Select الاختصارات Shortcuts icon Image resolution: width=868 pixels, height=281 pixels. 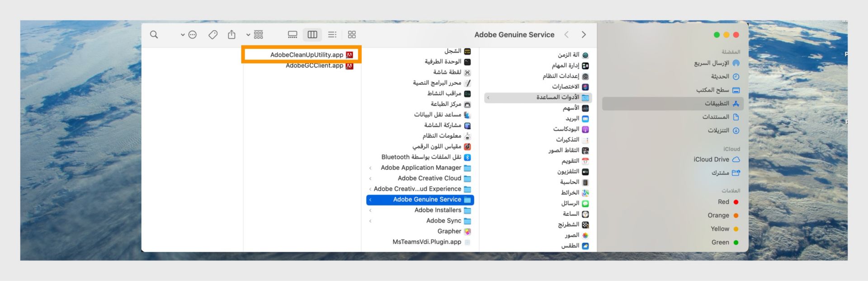(585, 87)
